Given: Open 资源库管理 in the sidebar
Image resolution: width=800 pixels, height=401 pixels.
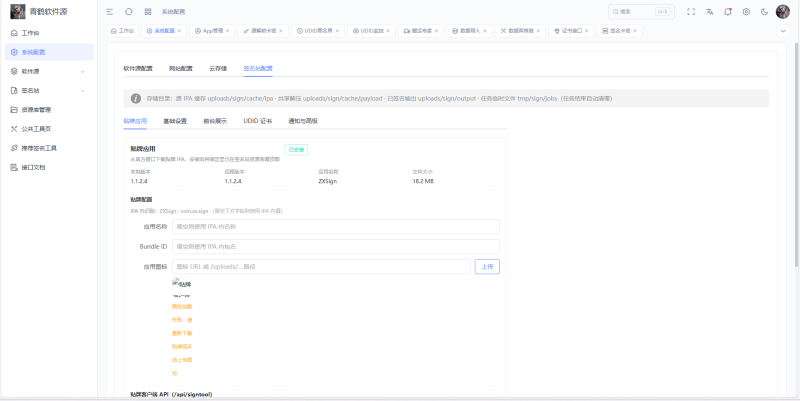Looking at the screenshot, I should 49,110.
